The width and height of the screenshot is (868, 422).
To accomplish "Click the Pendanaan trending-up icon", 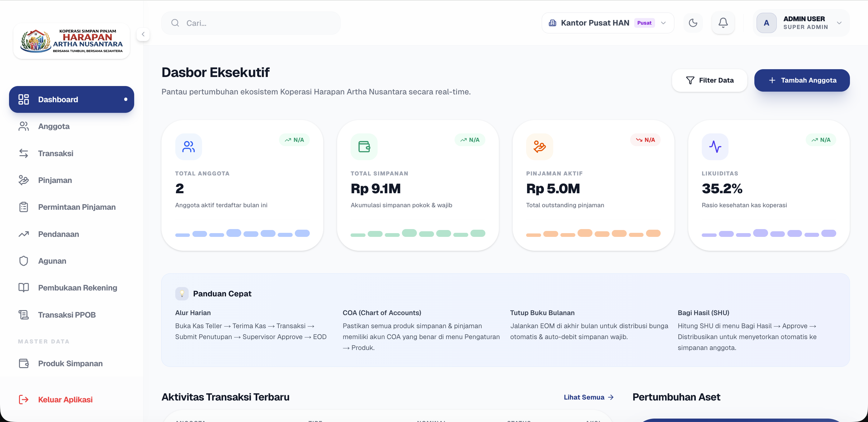I will pyautogui.click(x=24, y=234).
